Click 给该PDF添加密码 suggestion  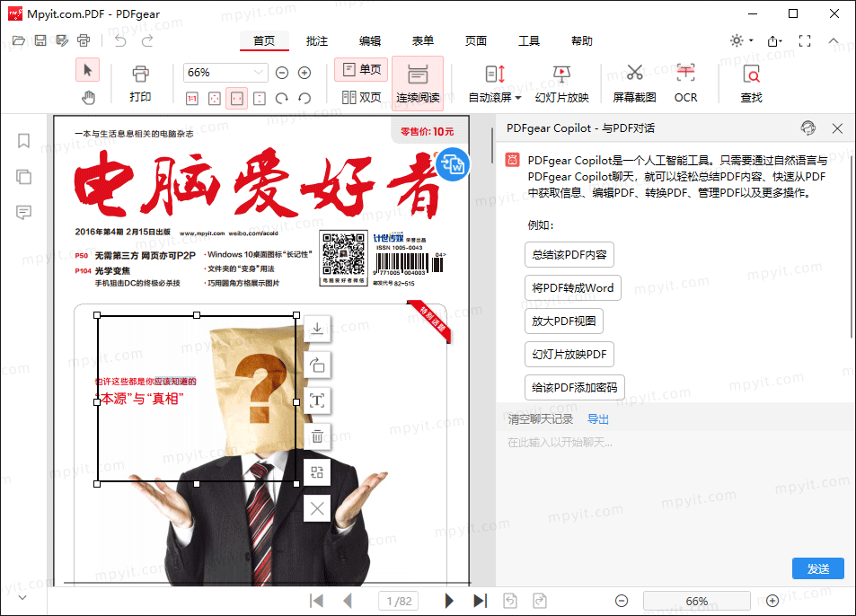click(x=575, y=388)
